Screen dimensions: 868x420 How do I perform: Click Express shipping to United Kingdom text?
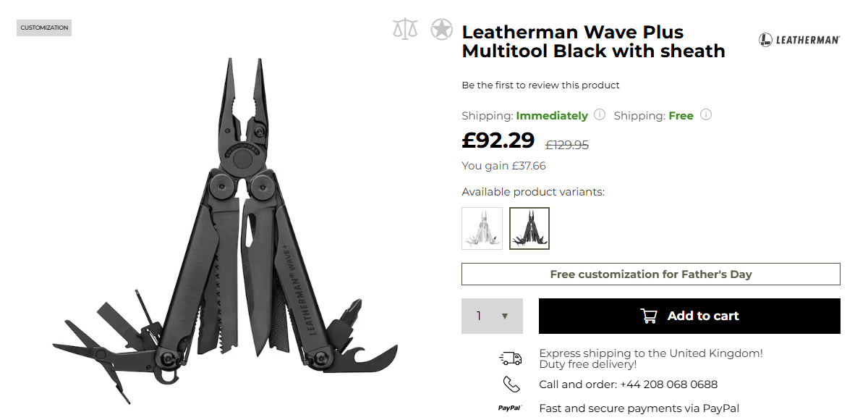pos(650,353)
